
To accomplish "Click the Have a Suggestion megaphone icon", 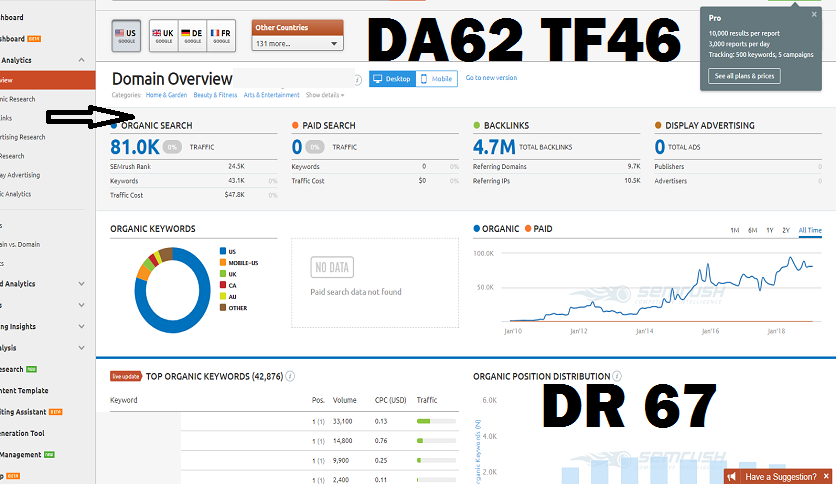I will point(732,477).
